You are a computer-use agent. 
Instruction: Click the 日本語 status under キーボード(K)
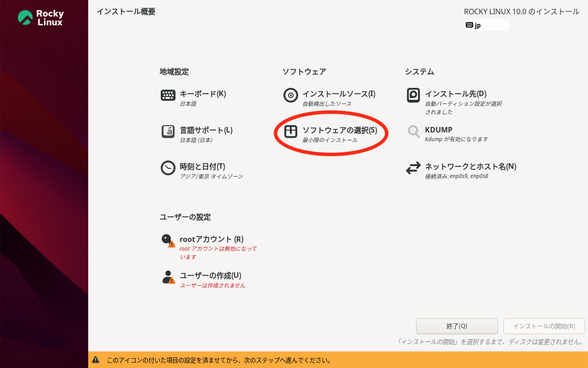coord(188,104)
